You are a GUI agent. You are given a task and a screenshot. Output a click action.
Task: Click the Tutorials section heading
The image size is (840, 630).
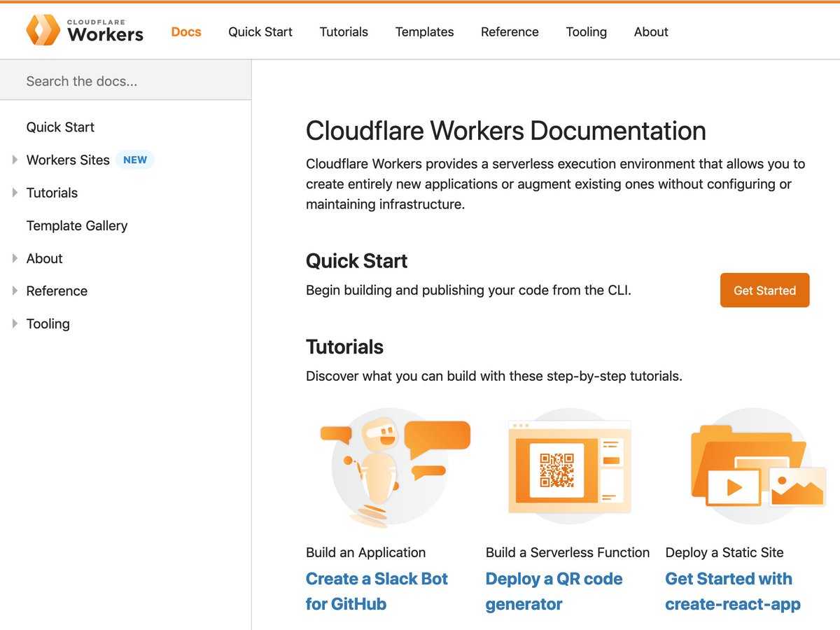pyautogui.click(x=344, y=346)
